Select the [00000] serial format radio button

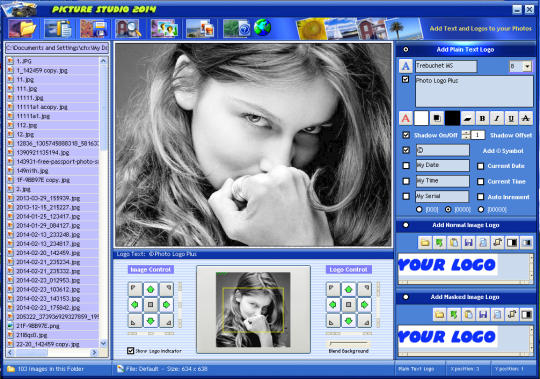pos(481,209)
